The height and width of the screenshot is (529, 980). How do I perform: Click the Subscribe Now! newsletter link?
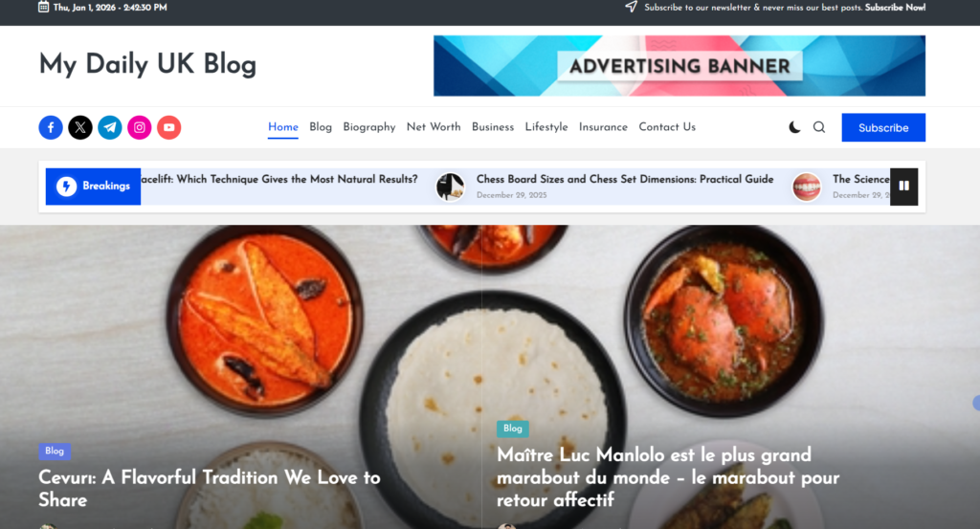pos(895,8)
